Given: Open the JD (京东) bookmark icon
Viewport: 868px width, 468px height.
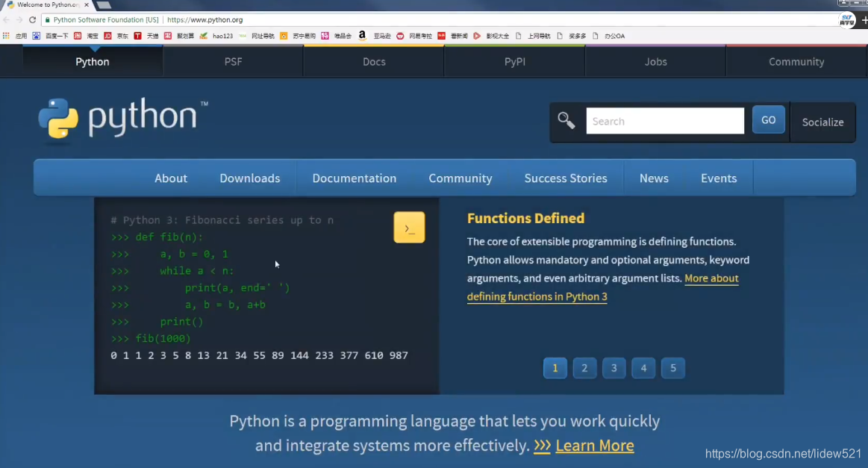Looking at the screenshot, I should point(107,35).
